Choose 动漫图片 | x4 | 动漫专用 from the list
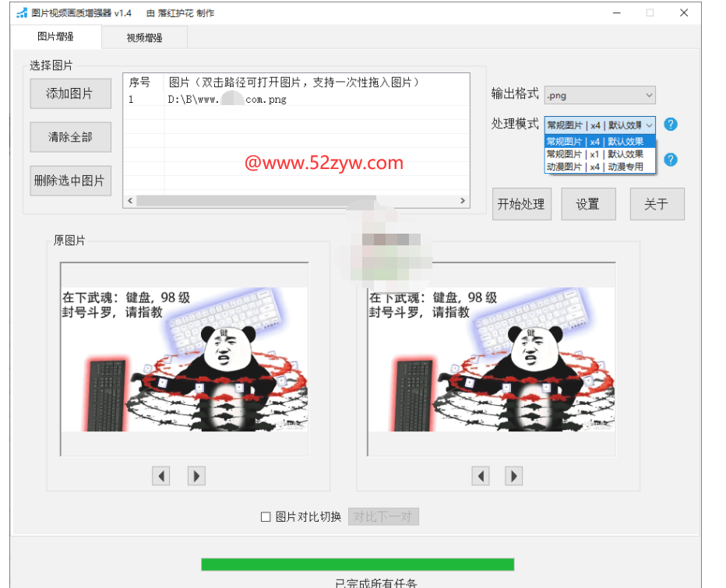726x588 pixels. tap(600, 167)
